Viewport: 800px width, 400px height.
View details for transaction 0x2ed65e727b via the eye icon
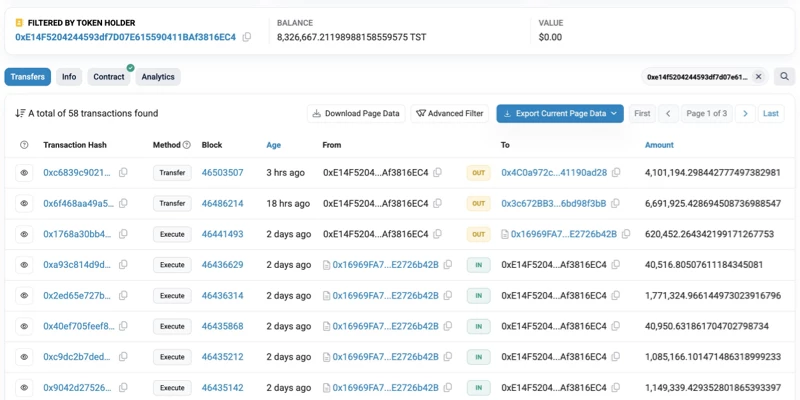coord(24,295)
